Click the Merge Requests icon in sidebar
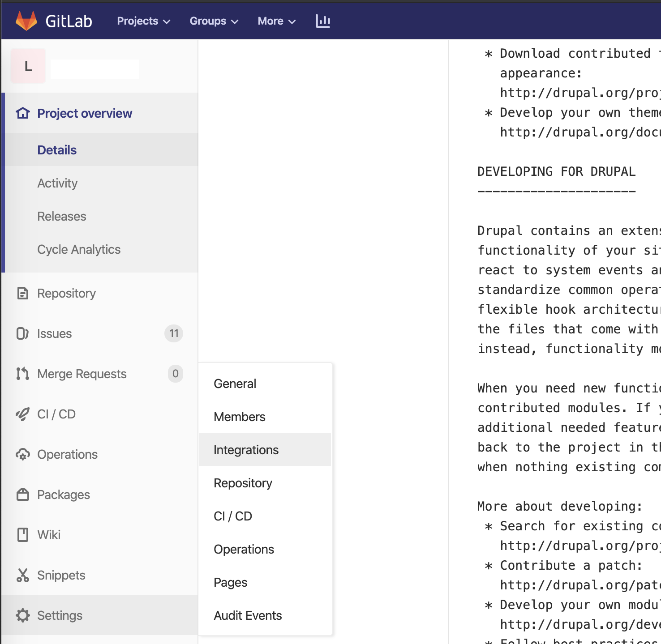Screen dimensions: 661x644 point(22,374)
